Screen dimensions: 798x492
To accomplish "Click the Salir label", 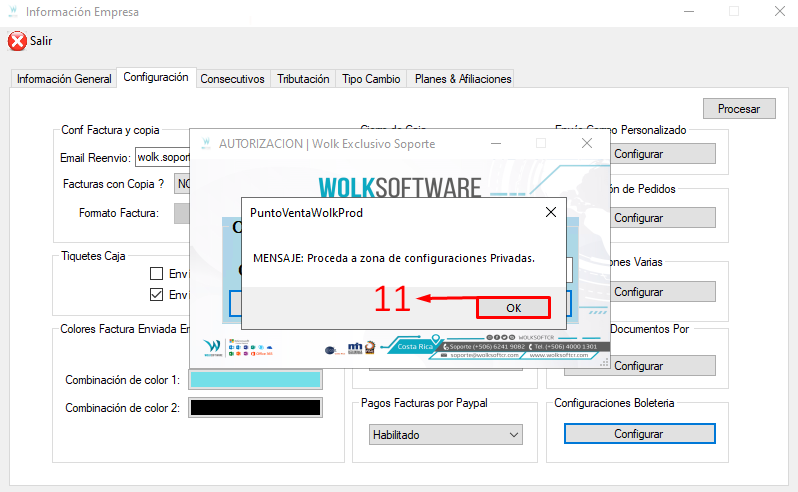I will (41, 41).
